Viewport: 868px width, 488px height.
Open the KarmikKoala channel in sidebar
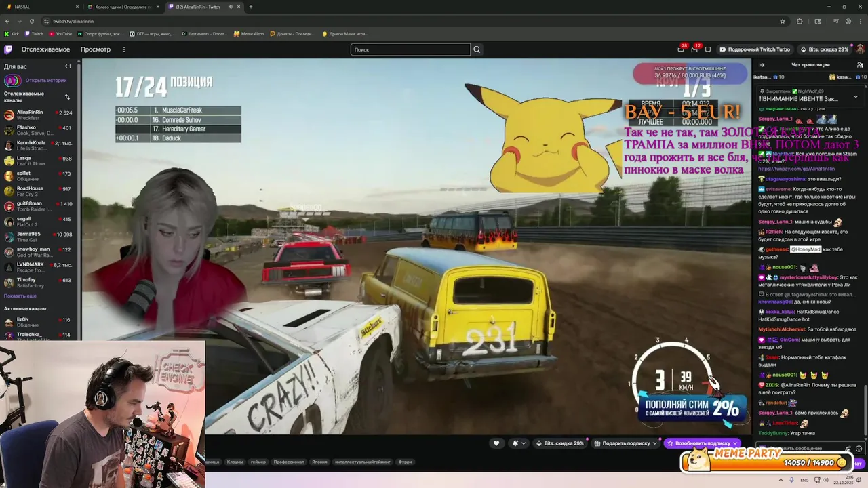coord(39,145)
